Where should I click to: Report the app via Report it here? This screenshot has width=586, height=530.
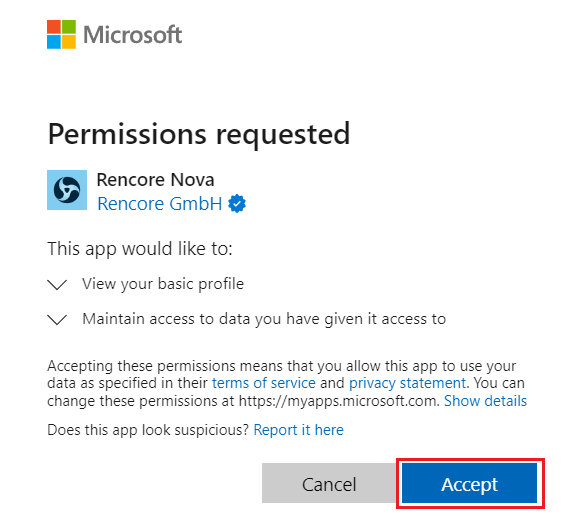click(298, 430)
